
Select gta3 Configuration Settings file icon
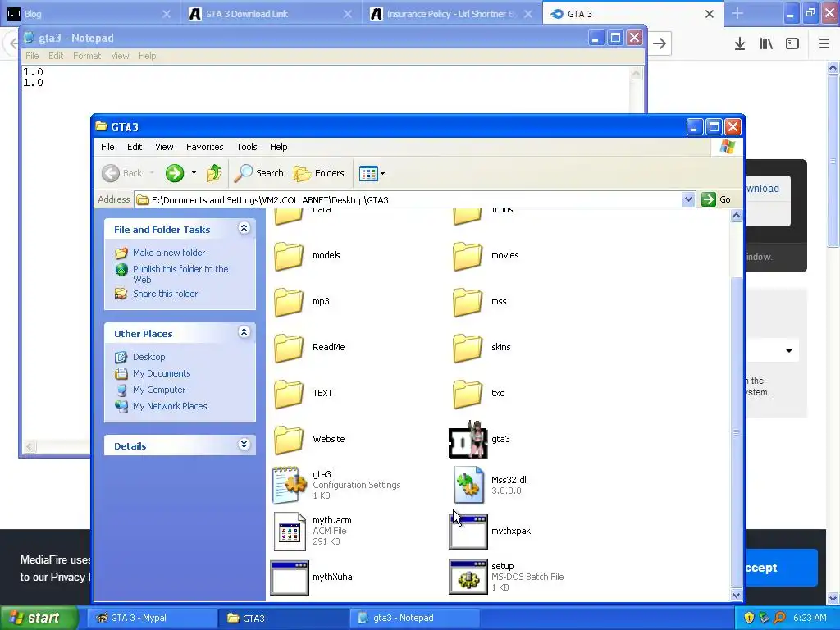pos(290,486)
